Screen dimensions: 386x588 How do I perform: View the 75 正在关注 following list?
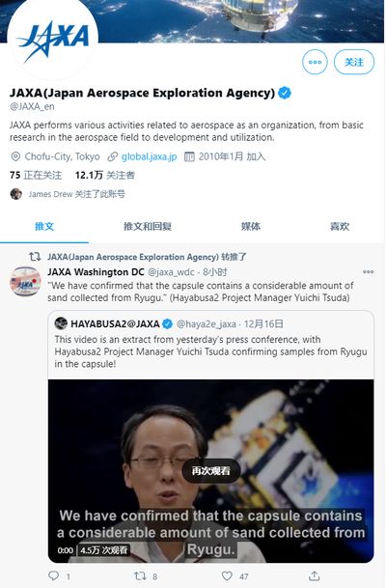tap(36, 175)
